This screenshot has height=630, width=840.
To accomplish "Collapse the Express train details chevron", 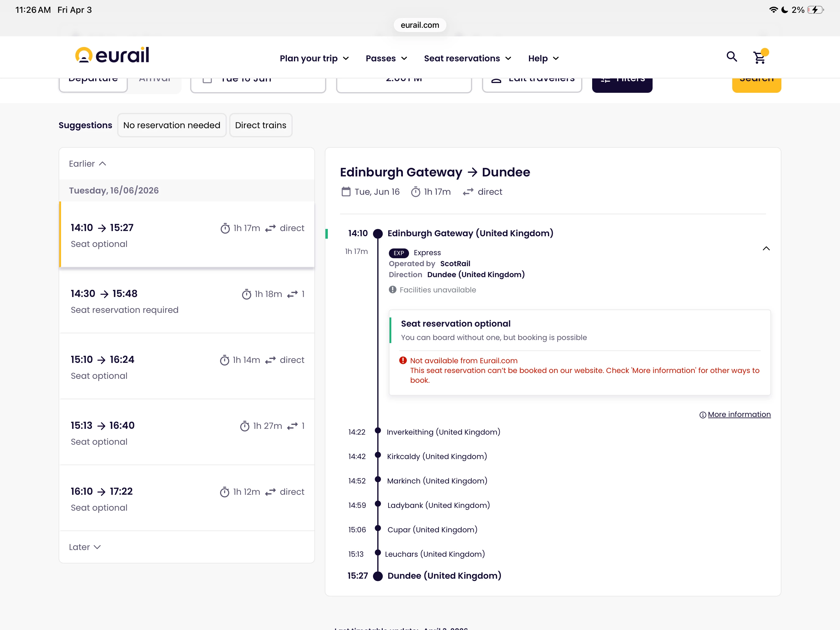I will pos(766,249).
